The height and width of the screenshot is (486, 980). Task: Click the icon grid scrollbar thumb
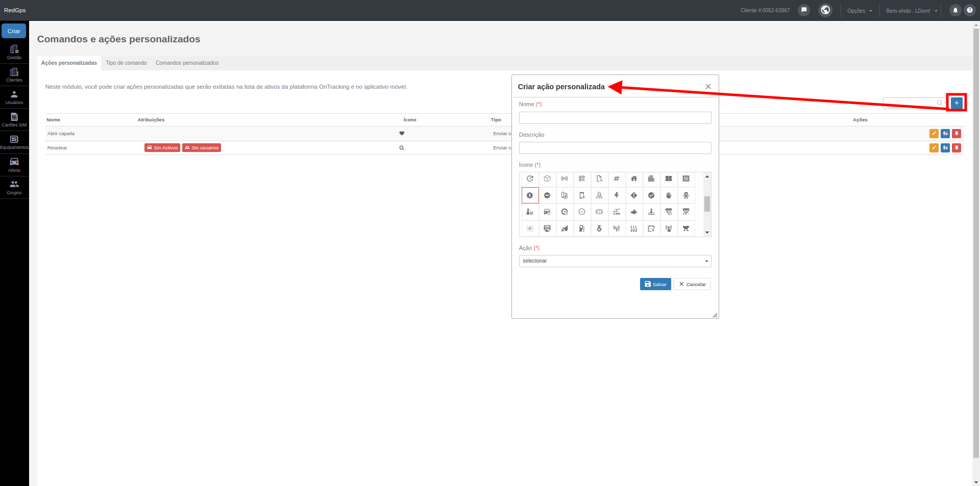point(707,204)
